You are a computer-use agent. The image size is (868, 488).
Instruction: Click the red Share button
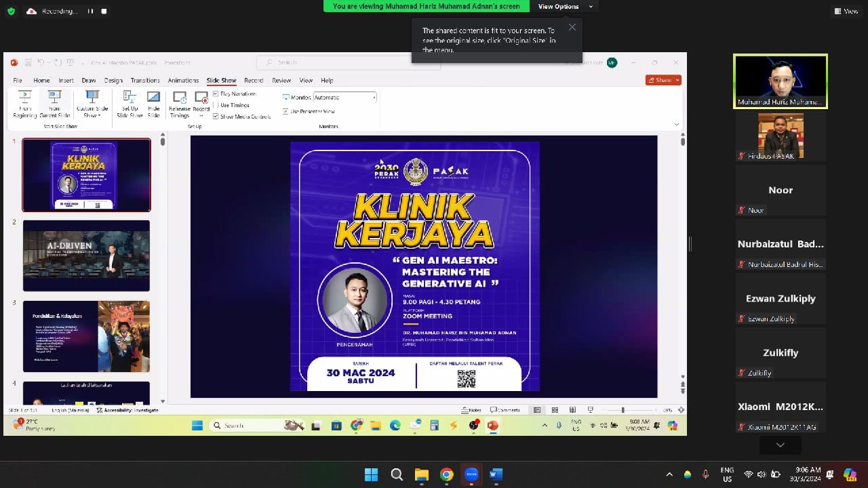[x=663, y=80]
